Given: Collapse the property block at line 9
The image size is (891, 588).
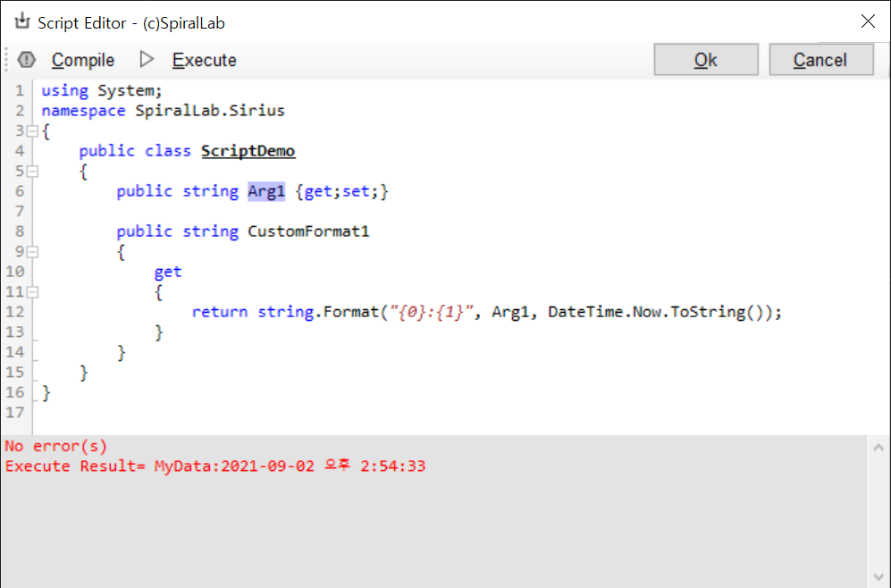Looking at the screenshot, I should click(32, 252).
